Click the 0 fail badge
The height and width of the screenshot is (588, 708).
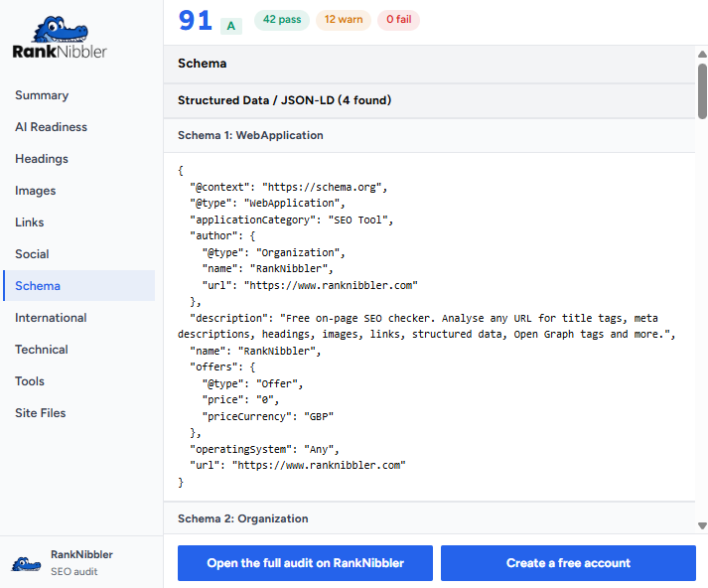coord(399,20)
